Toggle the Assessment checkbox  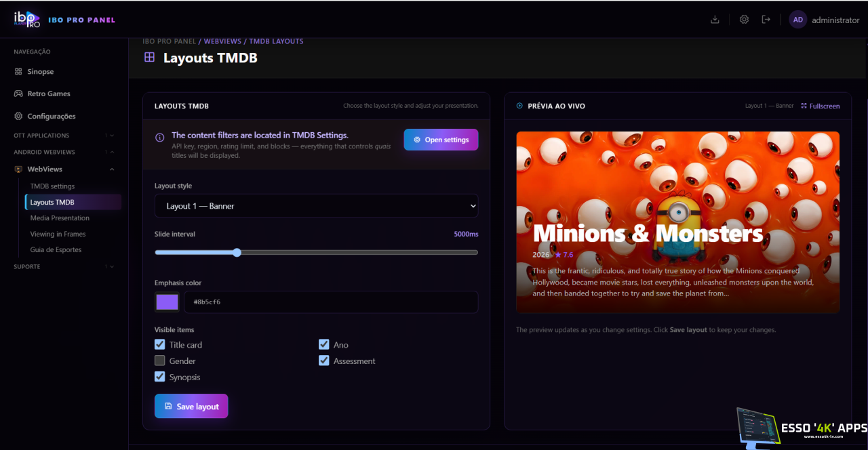point(324,361)
